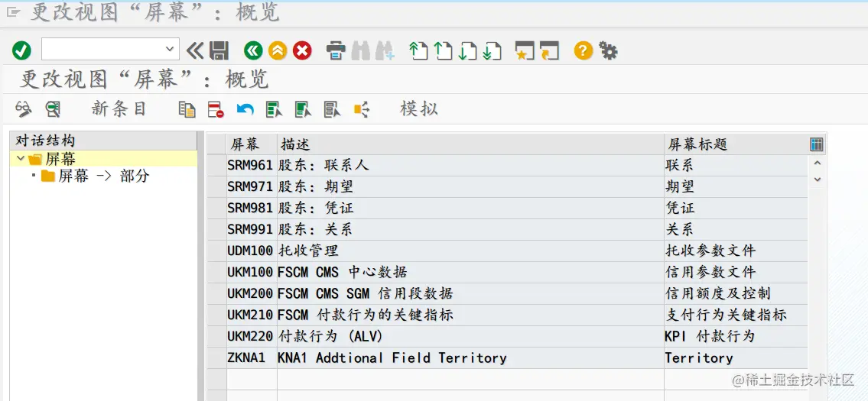
Task: Collapse the command field with double-chevron icon
Action: [x=195, y=51]
